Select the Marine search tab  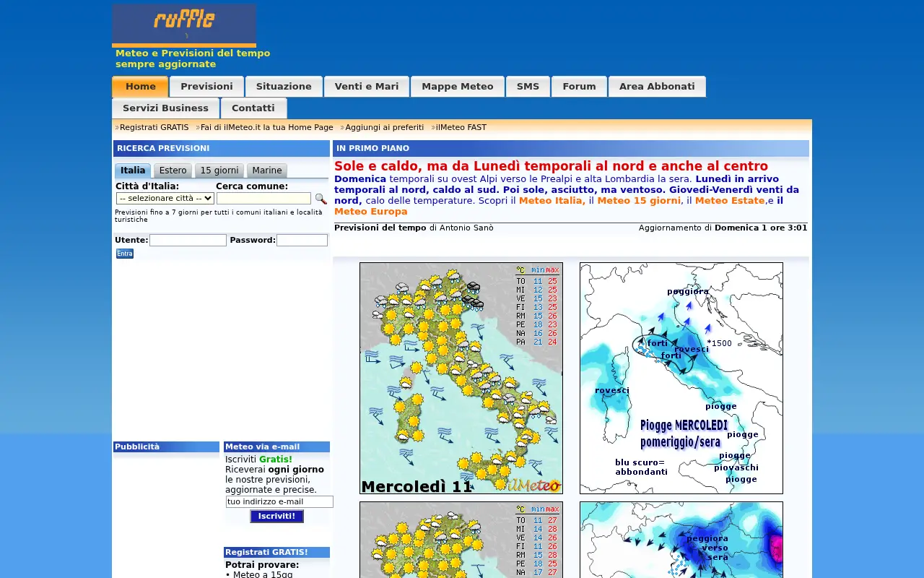pos(267,171)
